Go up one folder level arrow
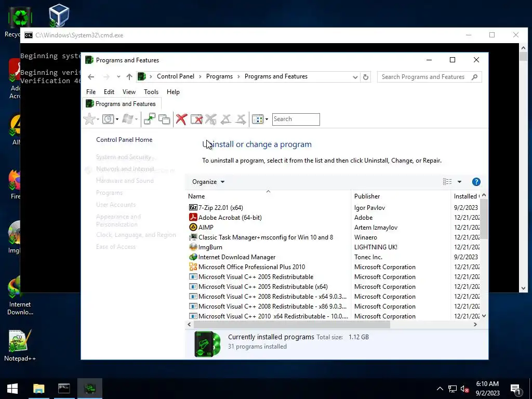Screen dimensions: 532x399 pos(129,77)
